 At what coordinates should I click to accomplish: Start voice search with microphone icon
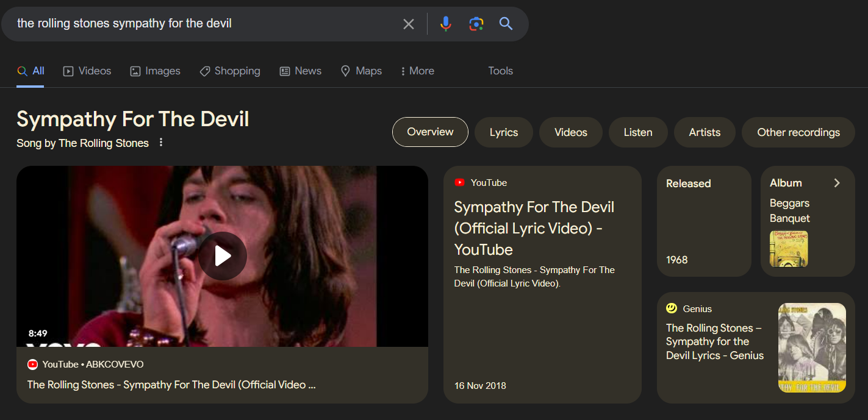coord(446,24)
